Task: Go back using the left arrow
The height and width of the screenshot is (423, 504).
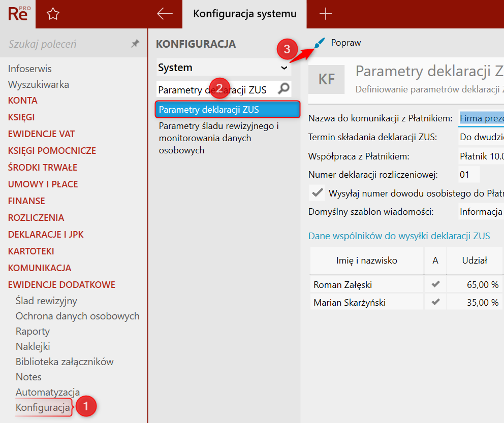Action: coord(165,14)
